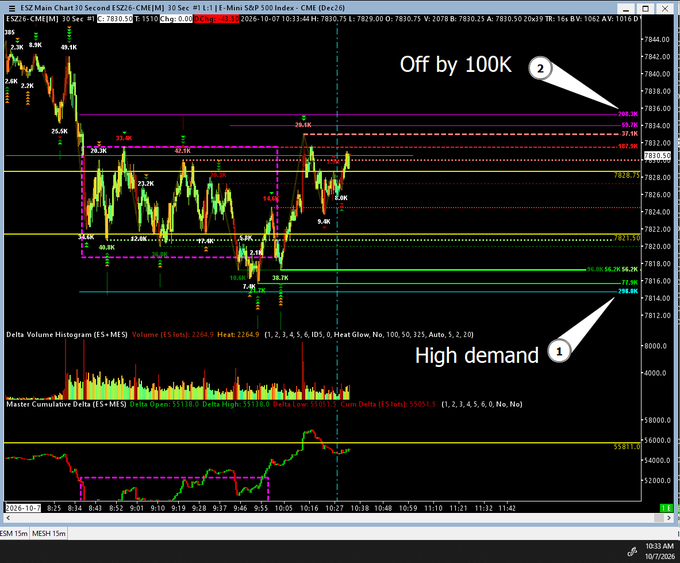Viewport: 680px width, 563px height.
Task: Click the 33.4K red volume marker
Action: (x=124, y=138)
